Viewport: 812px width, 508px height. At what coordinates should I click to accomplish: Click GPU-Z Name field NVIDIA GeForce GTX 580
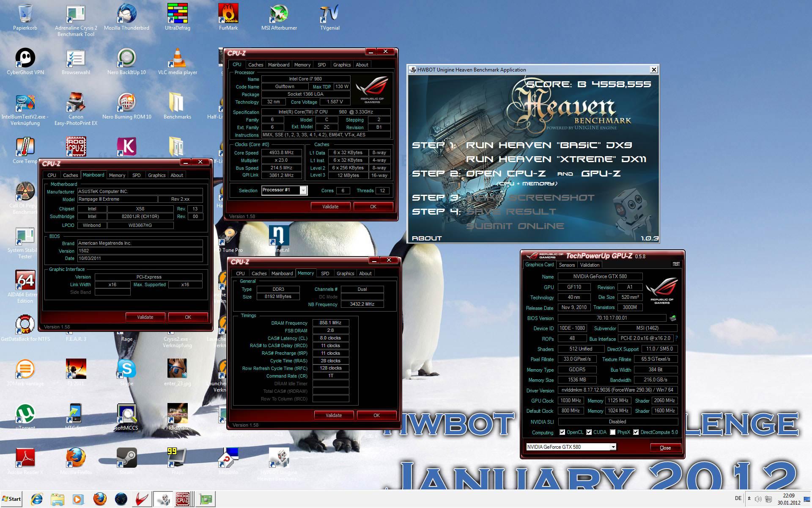600,276
